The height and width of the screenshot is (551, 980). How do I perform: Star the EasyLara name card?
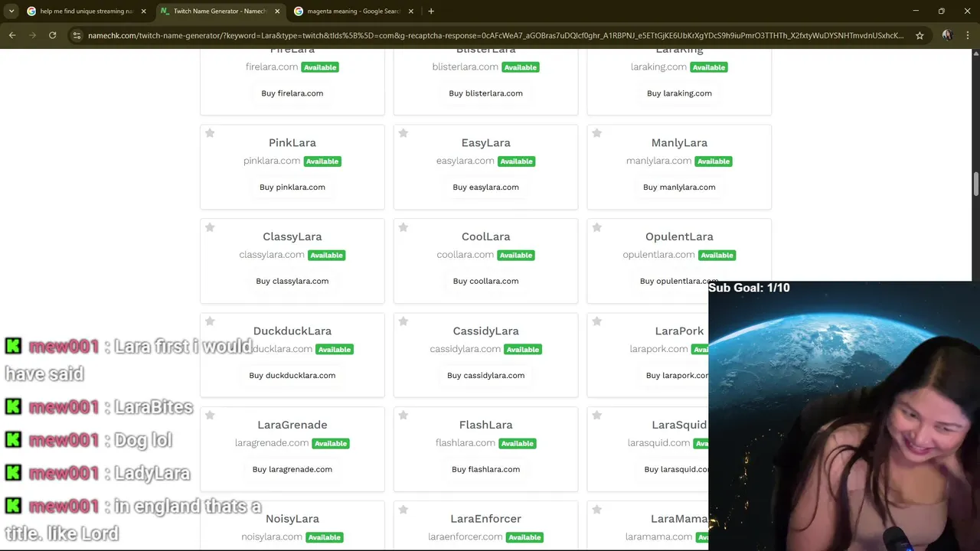tap(403, 133)
